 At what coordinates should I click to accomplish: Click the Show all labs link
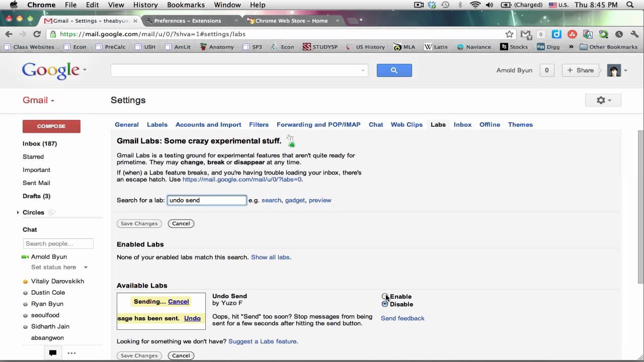[x=270, y=257]
